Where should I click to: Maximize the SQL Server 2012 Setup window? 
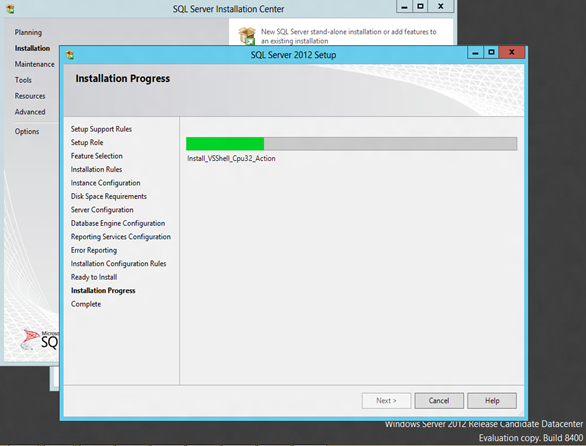pyautogui.click(x=491, y=53)
